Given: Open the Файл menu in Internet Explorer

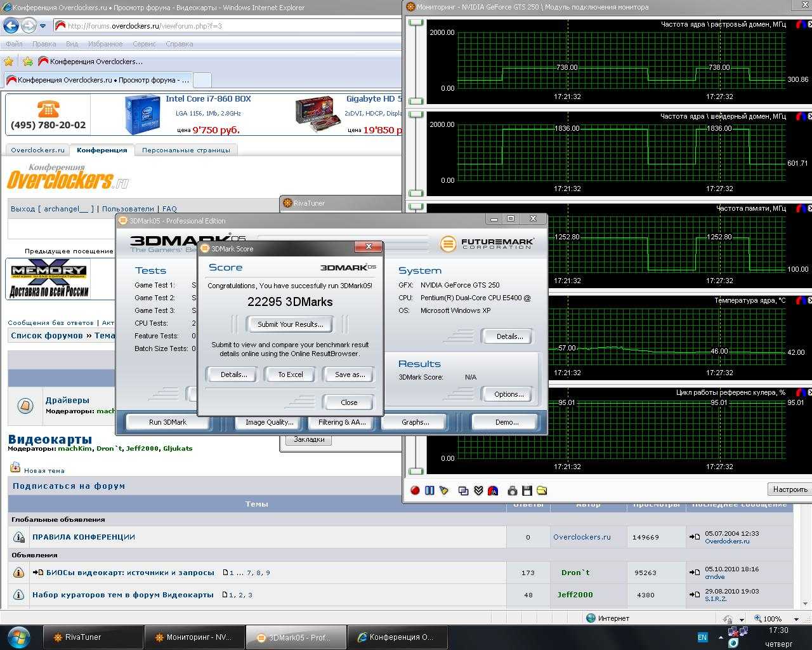Looking at the screenshot, I should (x=14, y=44).
